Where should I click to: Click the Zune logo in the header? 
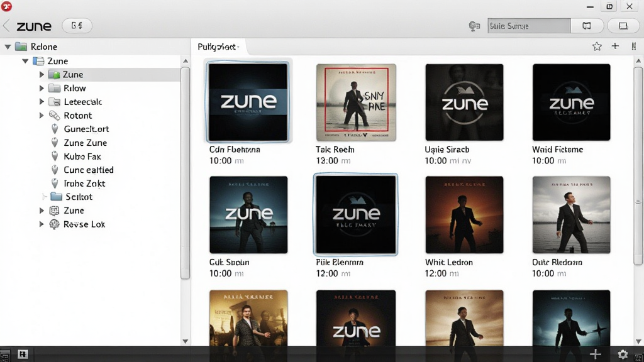(x=34, y=26)
